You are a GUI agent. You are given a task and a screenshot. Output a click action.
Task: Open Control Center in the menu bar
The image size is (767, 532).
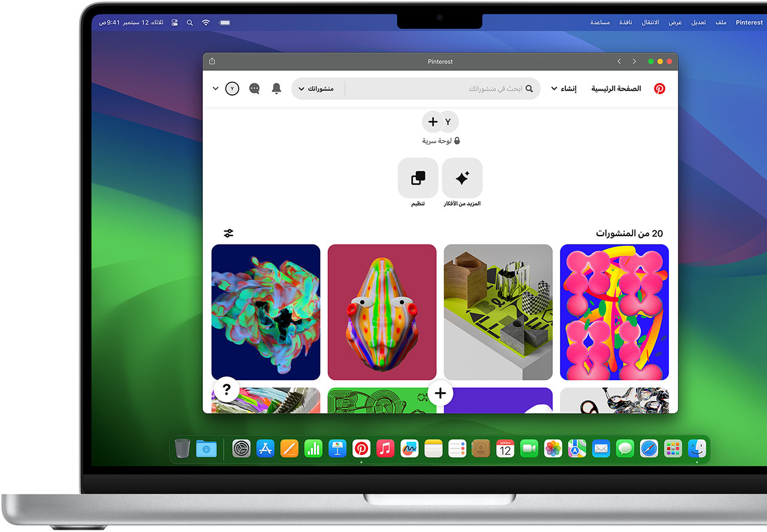pyautogui.click(x=175, y=23)
